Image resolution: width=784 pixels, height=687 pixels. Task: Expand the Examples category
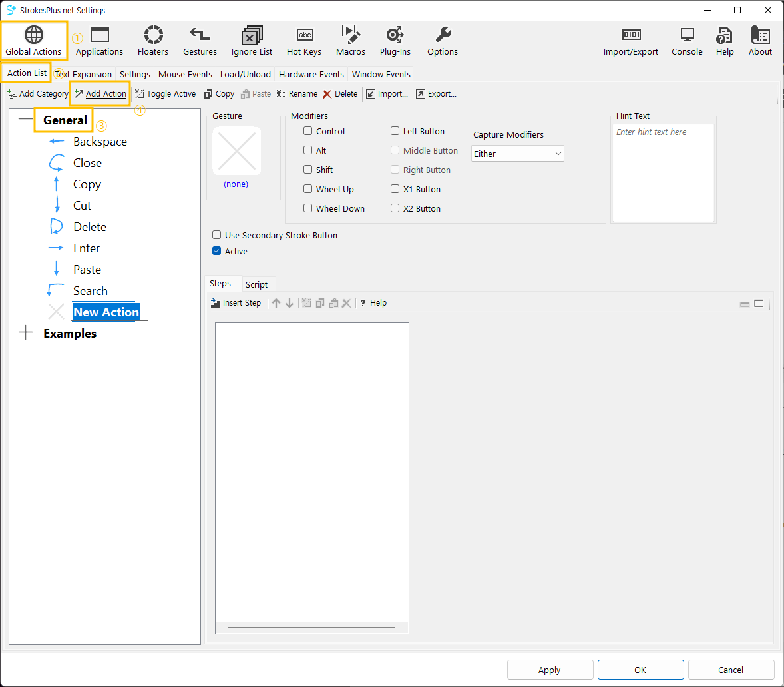click(25, 332)
